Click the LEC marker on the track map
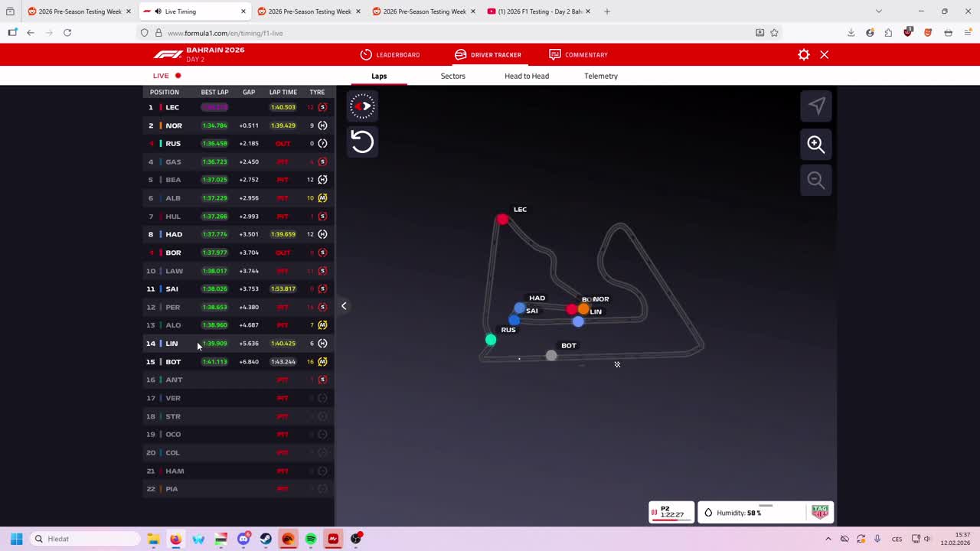 [x=502, y=220]
